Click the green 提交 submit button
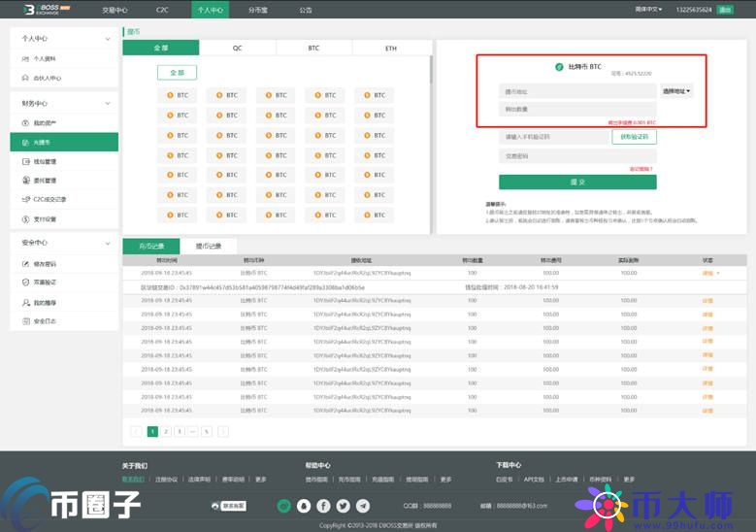The width and height of the screenshot is (756, 532). 577,182
